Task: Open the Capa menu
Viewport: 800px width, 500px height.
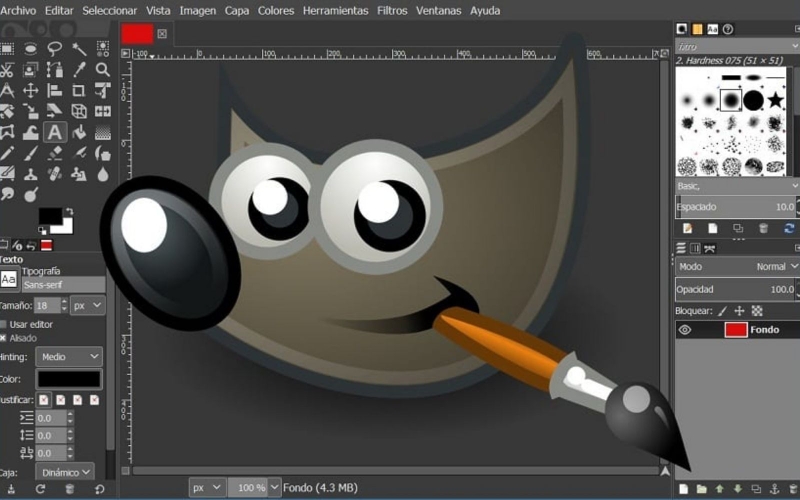Action: pos(237,10)
